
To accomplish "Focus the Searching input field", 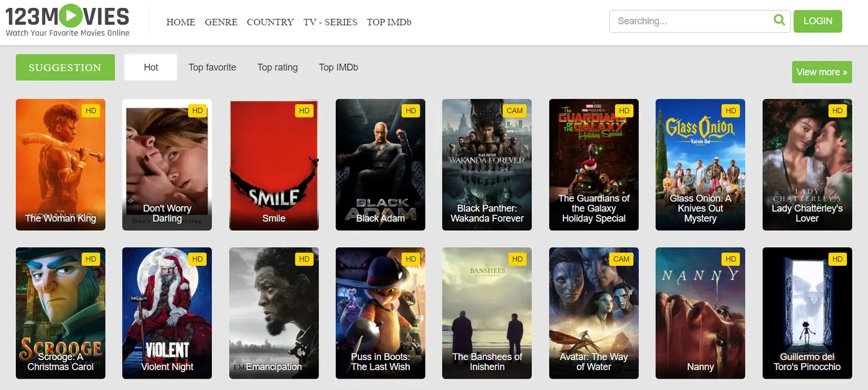I will (692, 21).
